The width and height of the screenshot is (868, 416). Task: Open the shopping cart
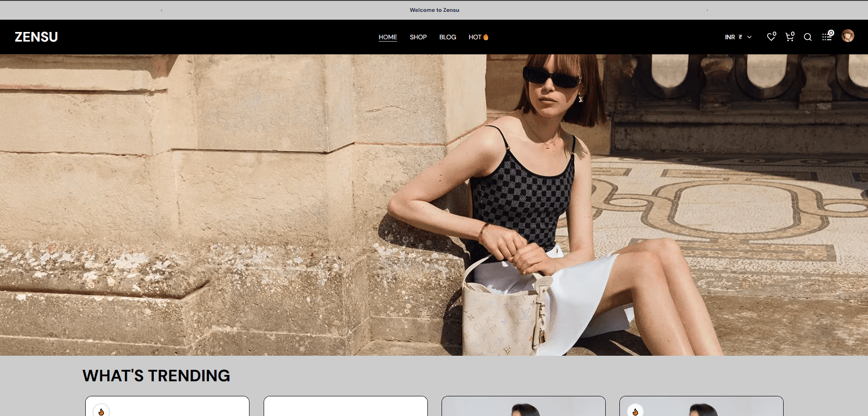pyautogui.click(x=790, y=37)
